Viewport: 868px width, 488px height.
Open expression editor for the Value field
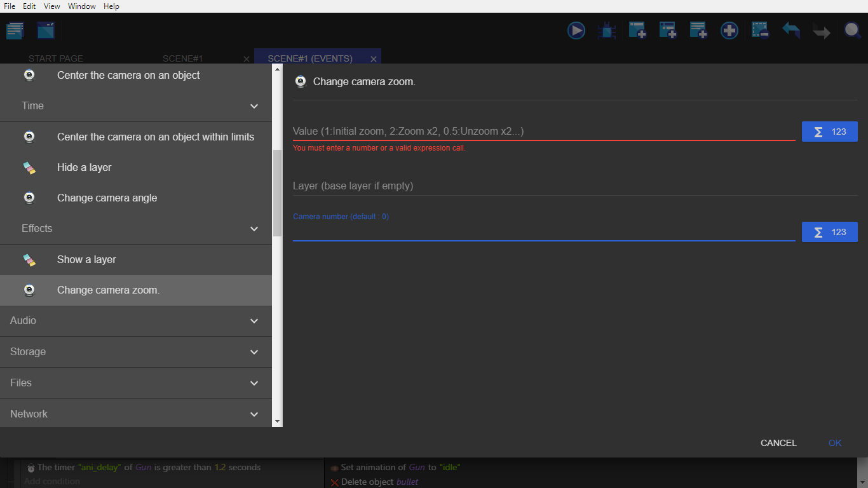829,132
